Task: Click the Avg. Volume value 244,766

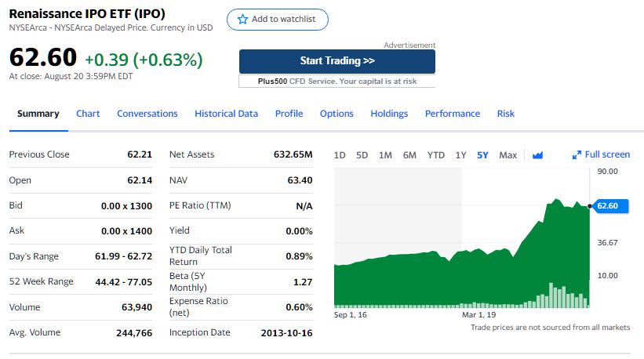Action: pyautogui.click(x=134, y=333)
